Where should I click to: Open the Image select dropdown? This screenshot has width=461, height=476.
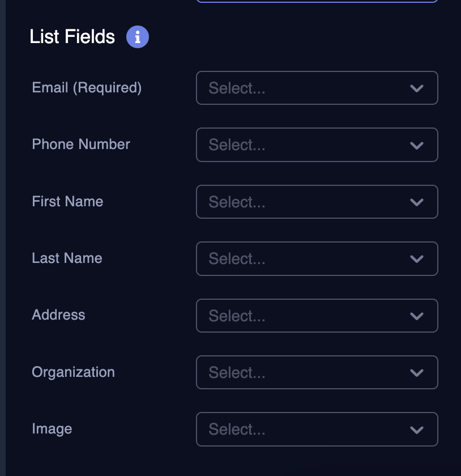(317, 430)
